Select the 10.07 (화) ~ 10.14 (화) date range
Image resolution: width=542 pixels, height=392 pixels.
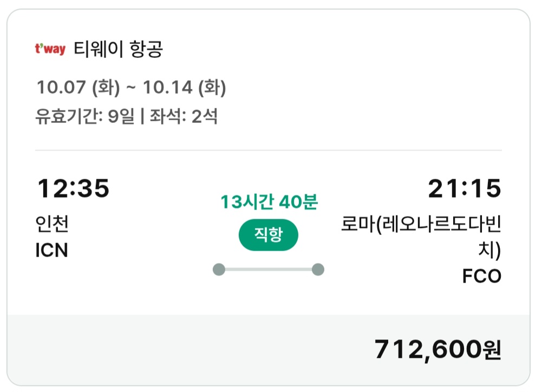click(x=131, y=87)
